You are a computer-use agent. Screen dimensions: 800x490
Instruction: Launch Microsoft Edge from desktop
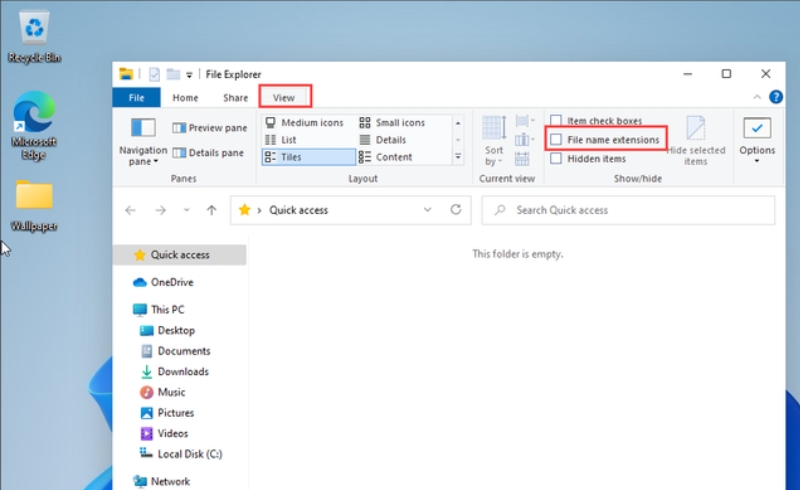pyautogui.click(x=34, y=126)
